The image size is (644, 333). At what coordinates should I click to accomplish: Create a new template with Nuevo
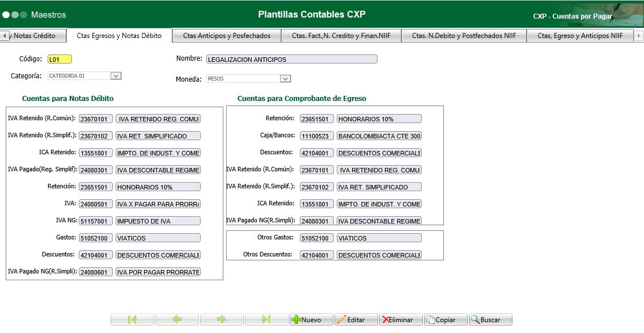click(x=311, y=319)
